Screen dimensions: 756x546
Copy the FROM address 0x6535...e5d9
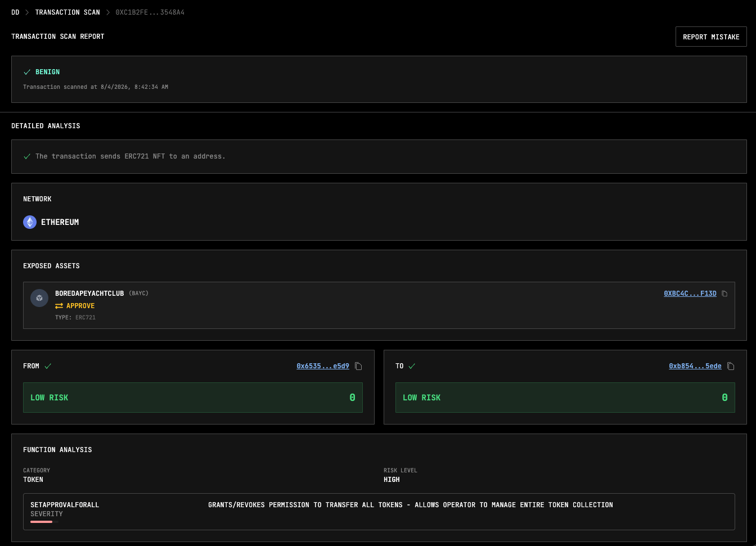tap(358, 366)
